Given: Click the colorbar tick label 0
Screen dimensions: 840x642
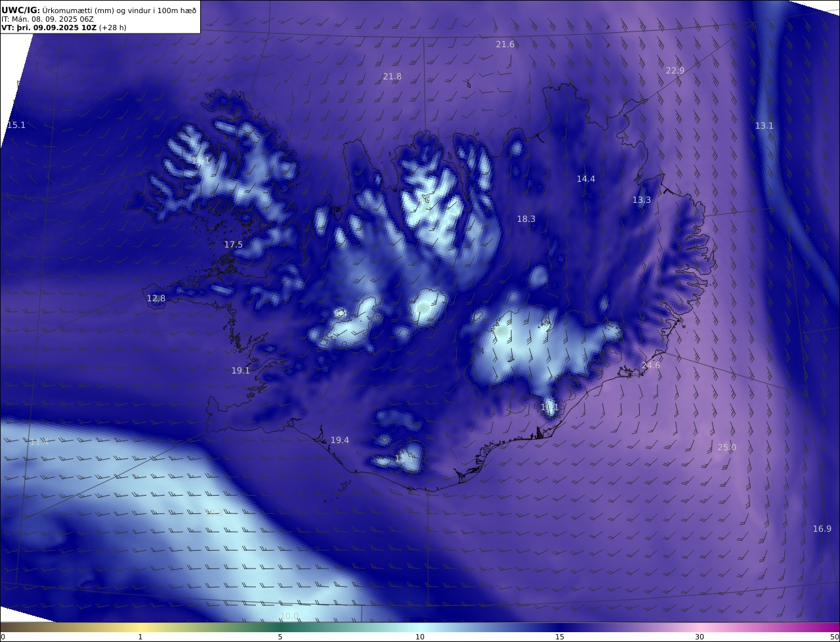Looking at the screenshot, I should tap(3, 637).
